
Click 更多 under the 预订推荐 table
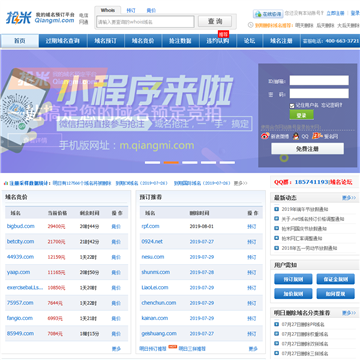pyautogui.click(x=253, y=349)
